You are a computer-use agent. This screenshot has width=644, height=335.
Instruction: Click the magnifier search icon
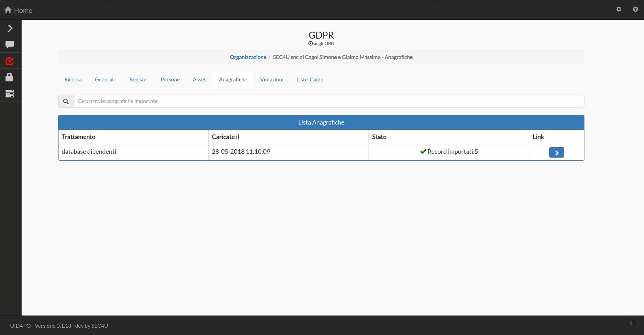[66, 101]
